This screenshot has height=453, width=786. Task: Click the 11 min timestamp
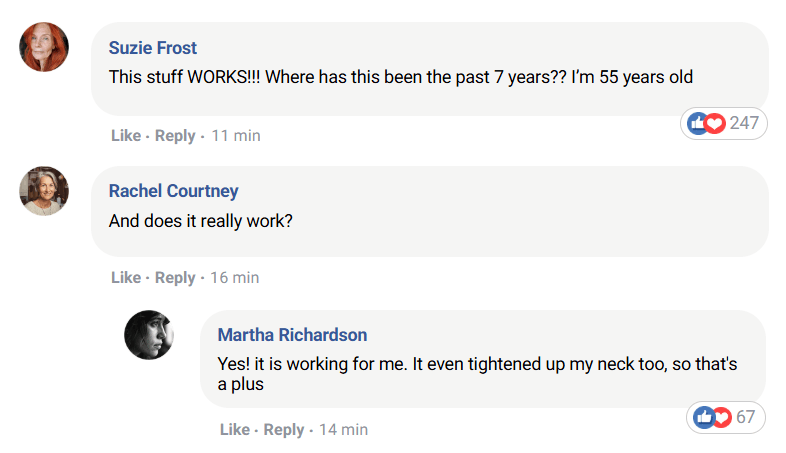coord(236,136)
